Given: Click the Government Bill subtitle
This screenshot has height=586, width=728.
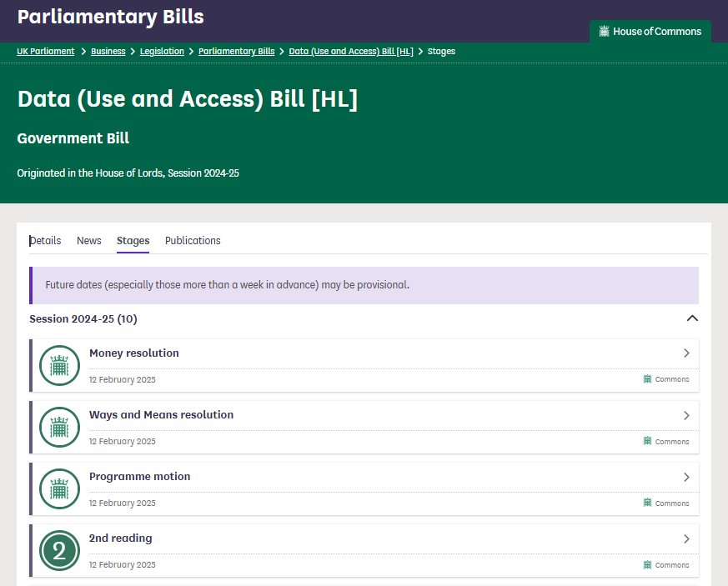Looking at the screenshot, I should click(x=73, y=138).
